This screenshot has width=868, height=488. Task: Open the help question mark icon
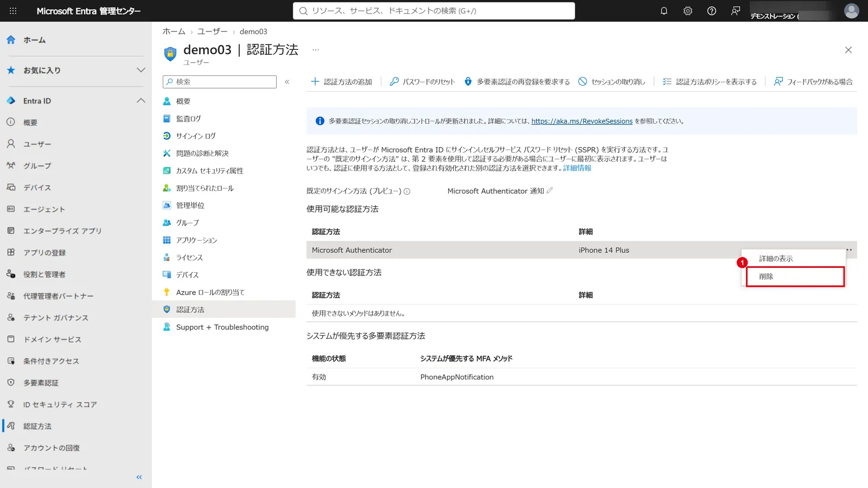pos(712,11)
